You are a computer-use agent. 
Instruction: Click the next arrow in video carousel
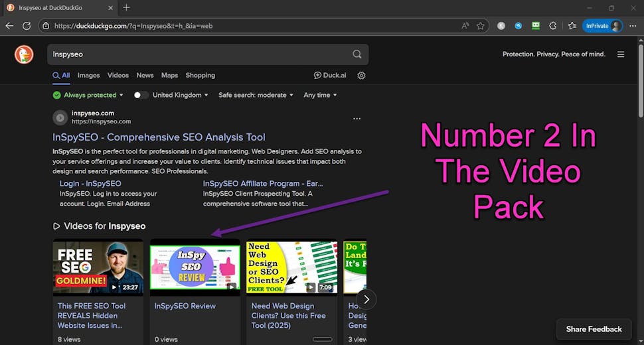point(366,299)
